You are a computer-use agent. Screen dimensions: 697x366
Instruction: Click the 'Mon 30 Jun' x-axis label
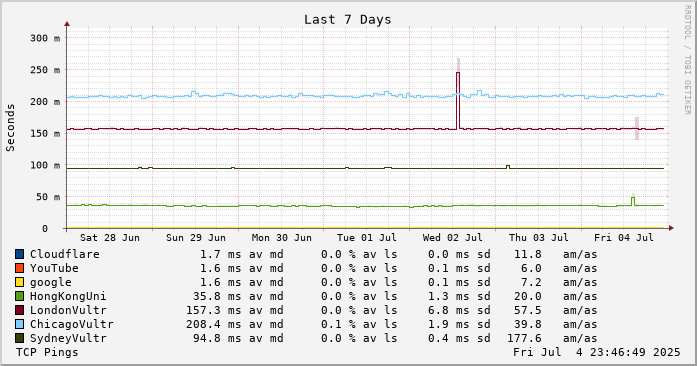281,237
